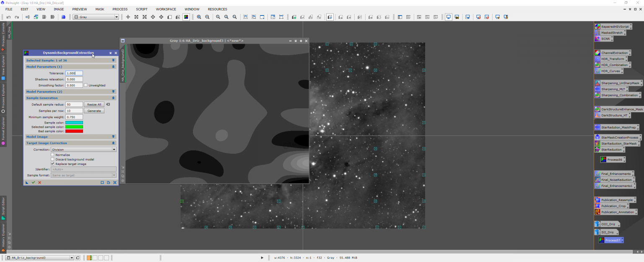Collapse the Sample Generation section

113,98
